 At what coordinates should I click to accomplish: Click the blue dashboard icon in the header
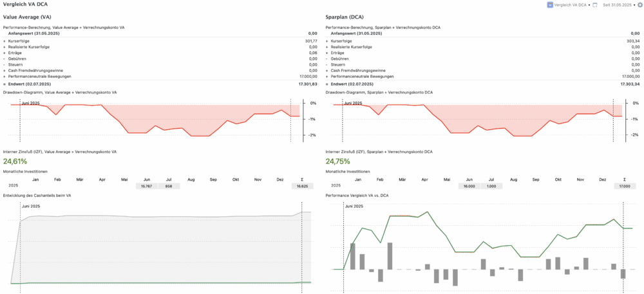[549, 5]
